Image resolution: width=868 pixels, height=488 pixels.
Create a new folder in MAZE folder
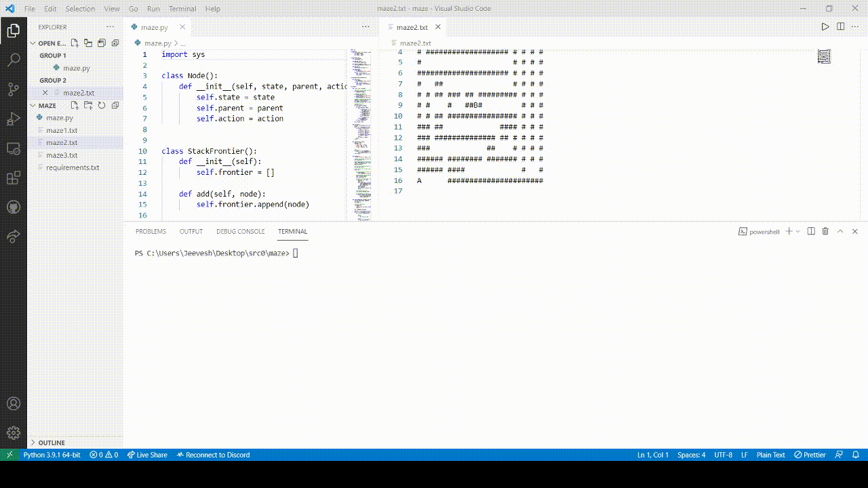(88, 105)
